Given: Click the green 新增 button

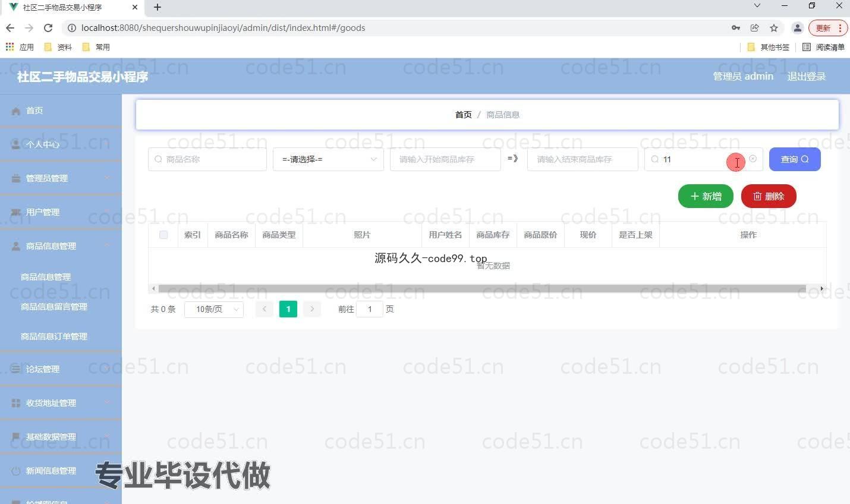Looking at the screenshot, I should point(706,196).
